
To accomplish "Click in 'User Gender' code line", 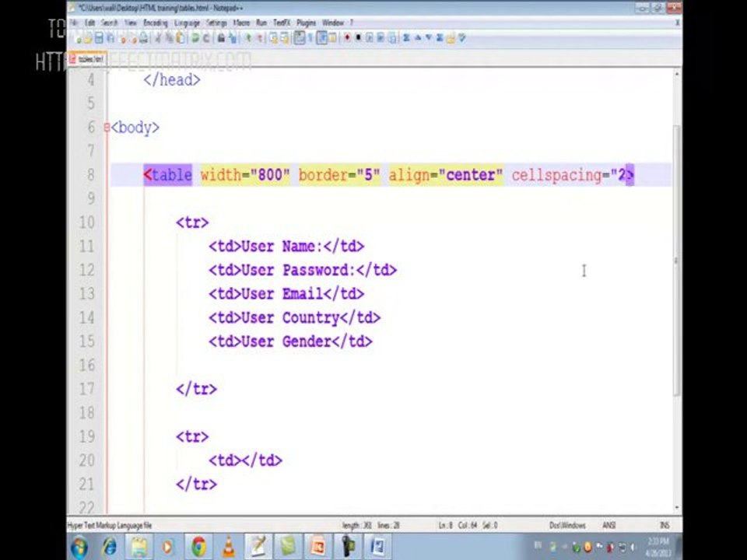I will (x=290, y=341).
